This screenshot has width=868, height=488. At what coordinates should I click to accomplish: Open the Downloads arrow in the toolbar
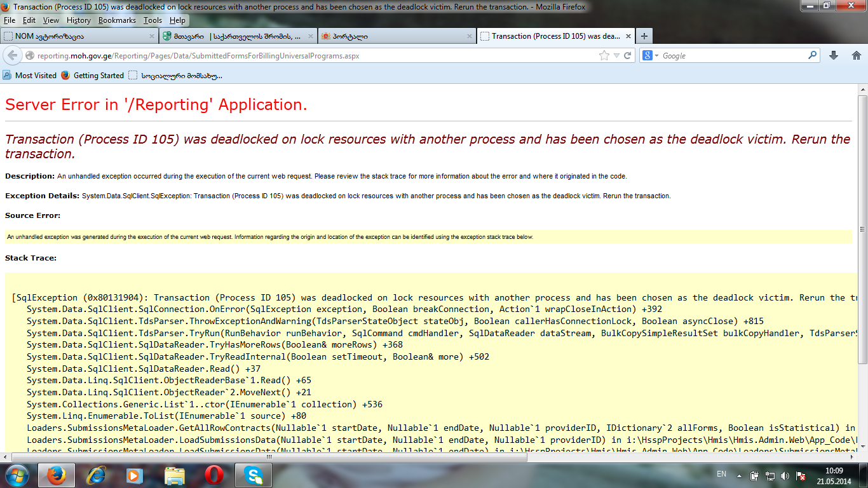(x=834, y=56)
